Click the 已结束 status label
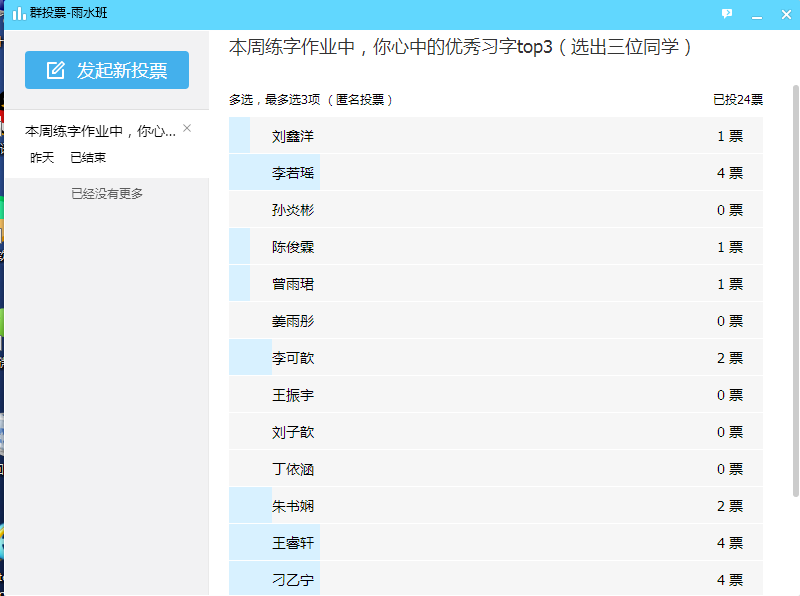Image resolution: width=800 pixels, height=596 pixels. (x=88, y=158)
